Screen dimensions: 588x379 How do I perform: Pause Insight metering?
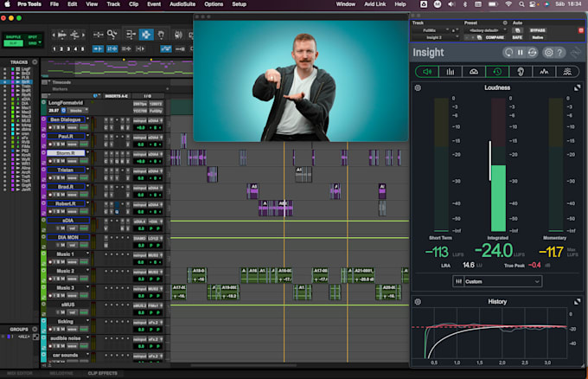pos(521,53)
